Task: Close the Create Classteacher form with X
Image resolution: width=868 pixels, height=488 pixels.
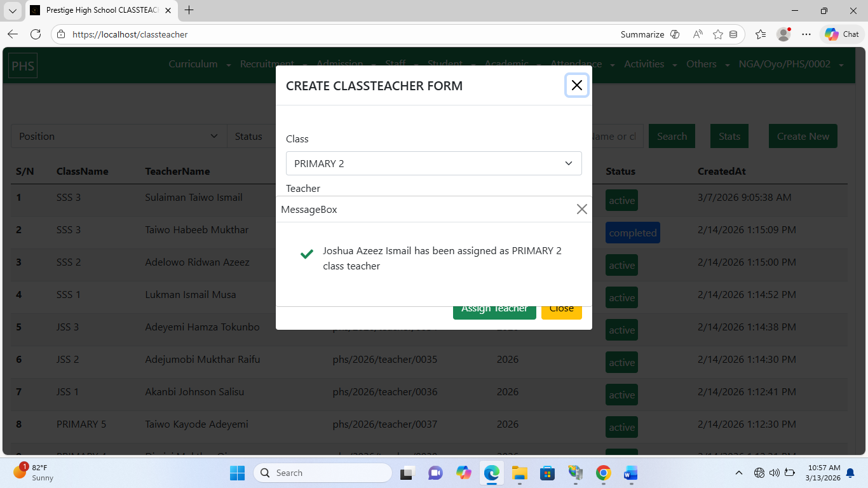Action: (x=576, y=85)
